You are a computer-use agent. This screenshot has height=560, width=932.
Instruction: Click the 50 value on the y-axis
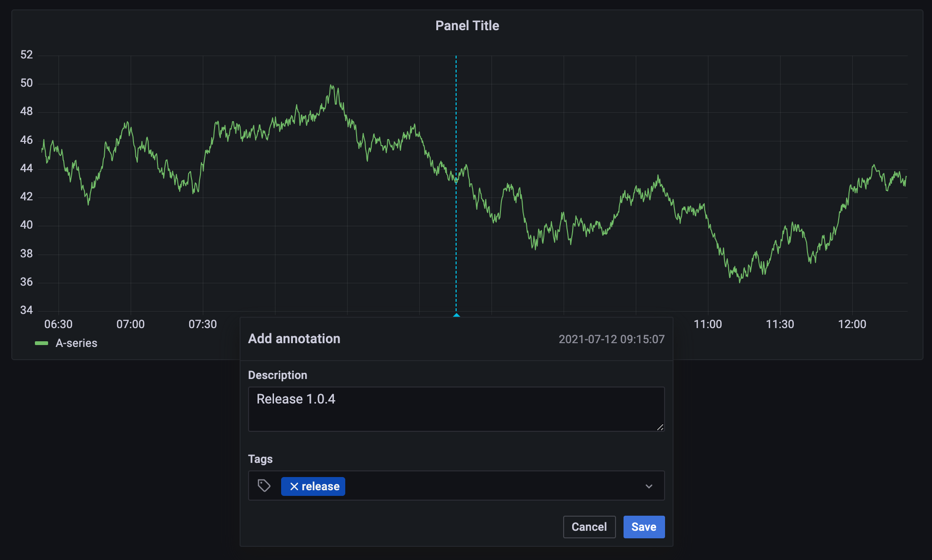pyautogui.click(x=26, y=83)
